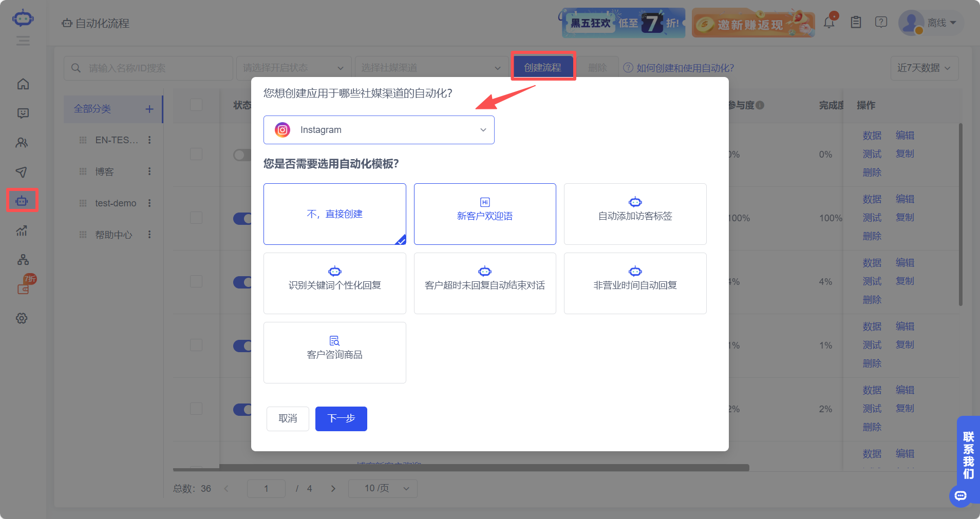Open the notification bell

(829, 23)
